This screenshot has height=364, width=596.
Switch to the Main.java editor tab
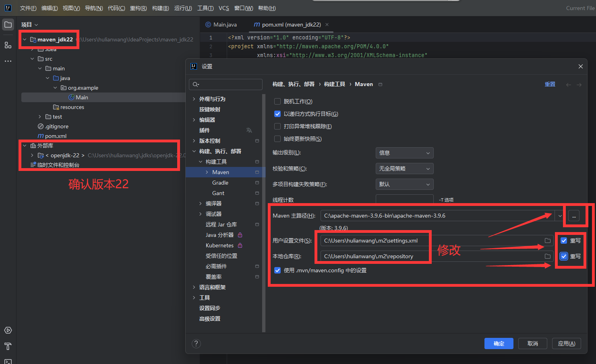pos(221,25)
